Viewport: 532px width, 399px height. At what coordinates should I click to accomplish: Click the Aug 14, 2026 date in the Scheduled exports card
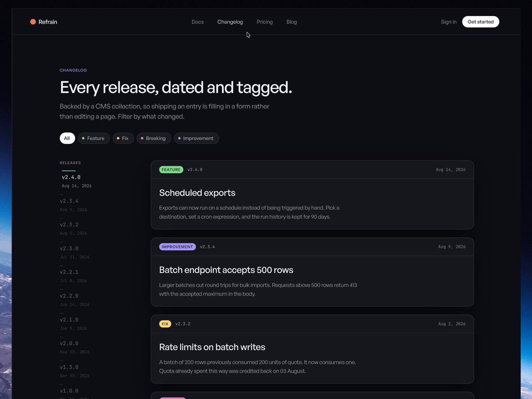point(451,170)
